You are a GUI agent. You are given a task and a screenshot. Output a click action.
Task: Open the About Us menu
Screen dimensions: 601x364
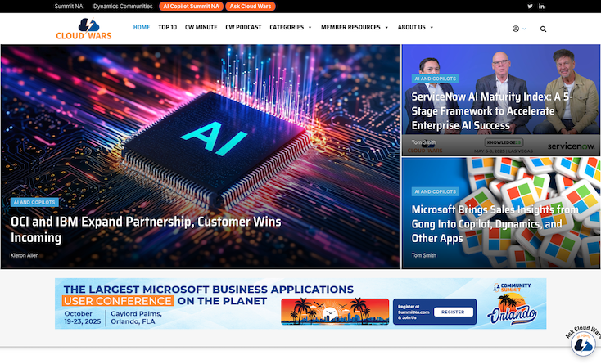[411, 27]
